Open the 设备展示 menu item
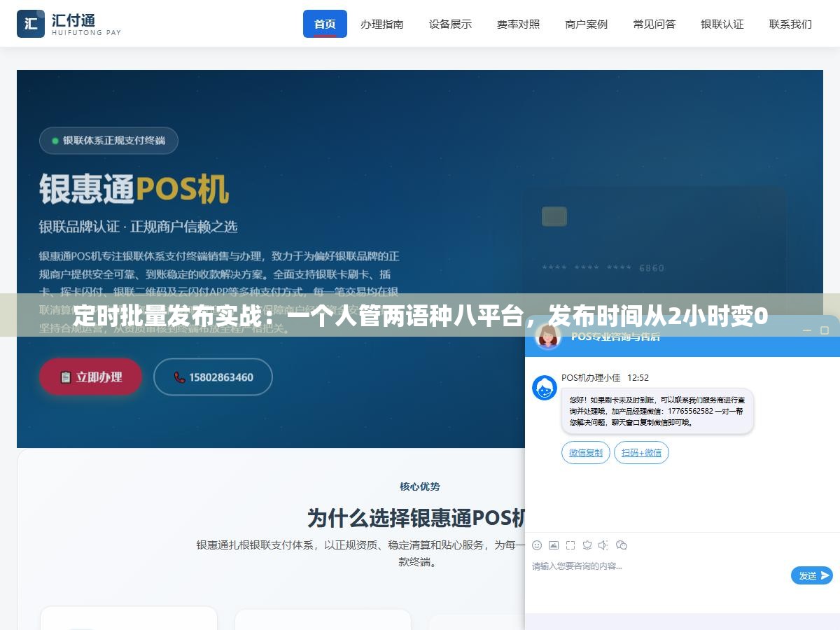 pyautogui.click(x=450, y=24)
